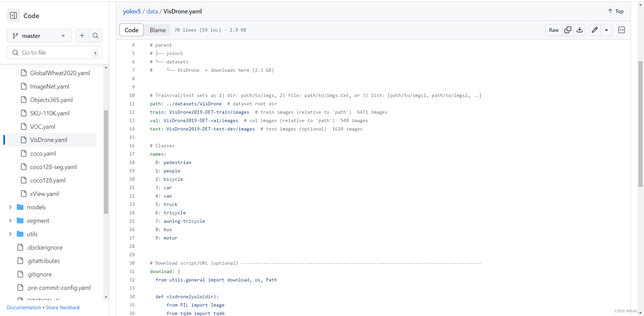Open the models folder
644x316 pixels.
coord(36,207)
